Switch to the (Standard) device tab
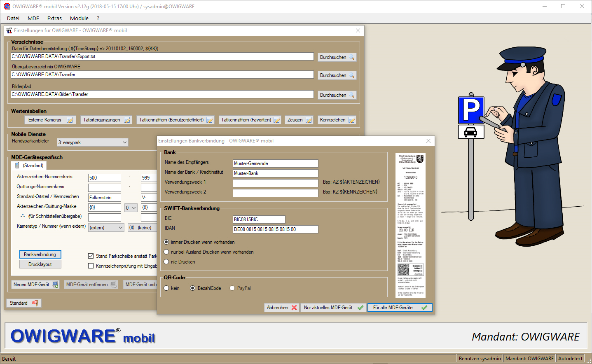Screen dimensions: 592x364 29,166
